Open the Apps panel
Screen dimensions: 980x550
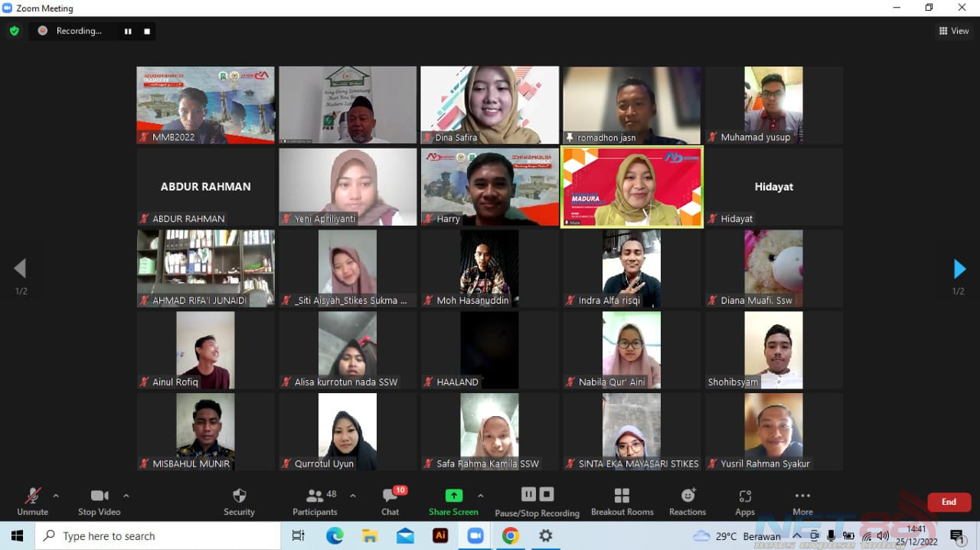point(745,501)
